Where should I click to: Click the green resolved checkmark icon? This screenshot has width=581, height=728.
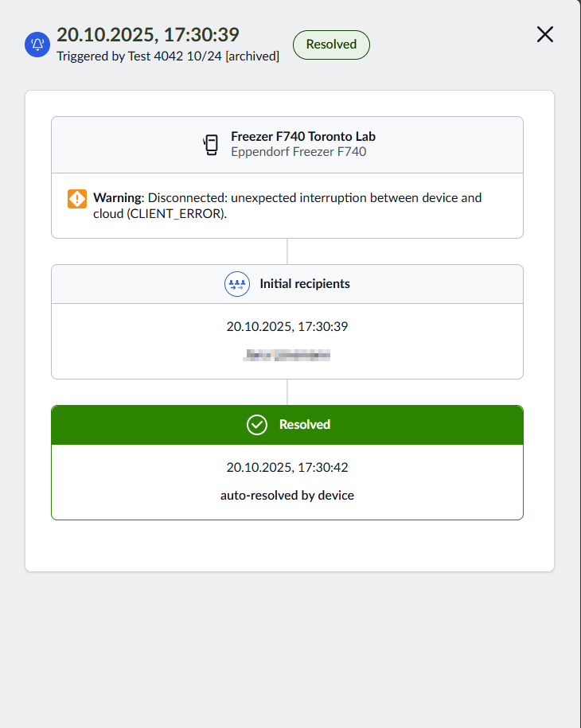coord(256,425)
